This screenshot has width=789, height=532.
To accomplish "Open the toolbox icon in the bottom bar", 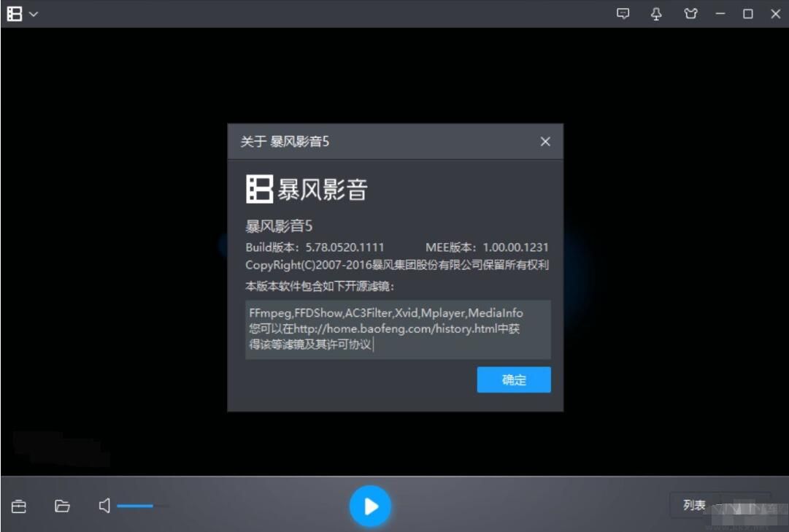I will 18,505.
